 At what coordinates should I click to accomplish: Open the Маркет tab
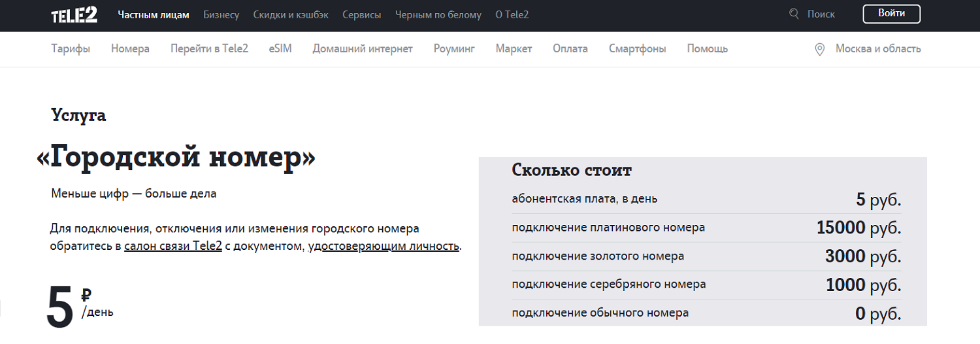click(514, 48)
